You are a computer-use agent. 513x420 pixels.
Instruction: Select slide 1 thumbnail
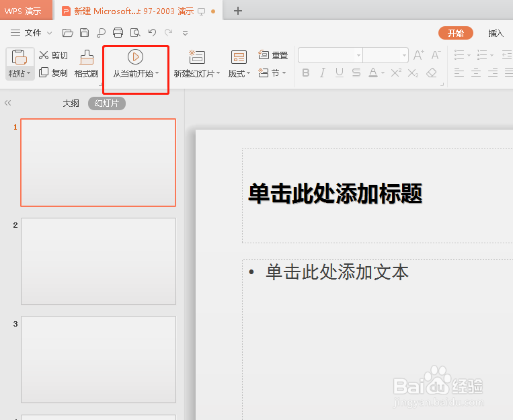click(x=98, y=163)
